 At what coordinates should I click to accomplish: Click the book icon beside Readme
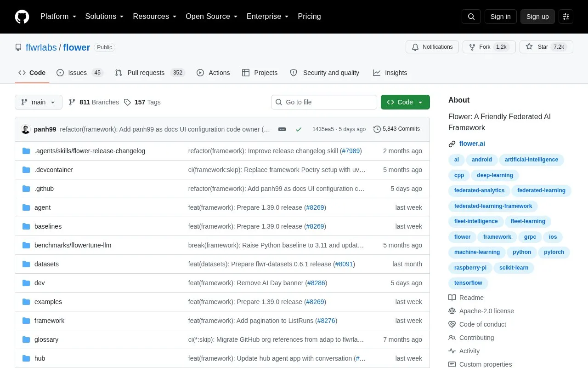(x=452, y=298)
